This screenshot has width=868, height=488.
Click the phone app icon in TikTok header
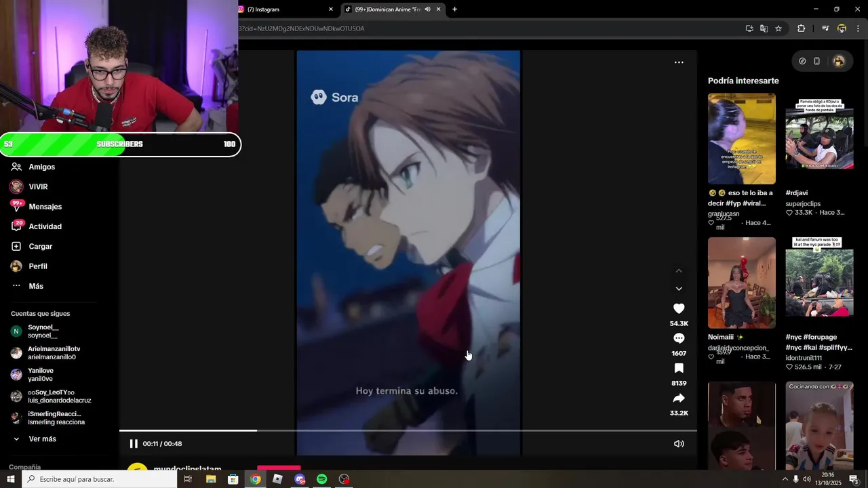(x=817, y=61)
